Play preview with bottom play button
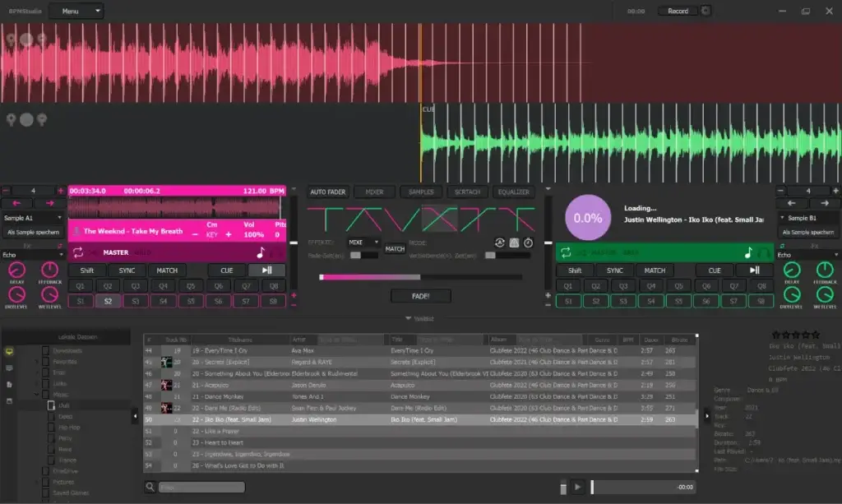Image resolution: width=842 pixels, height=504 pixels. coord(578,487)
